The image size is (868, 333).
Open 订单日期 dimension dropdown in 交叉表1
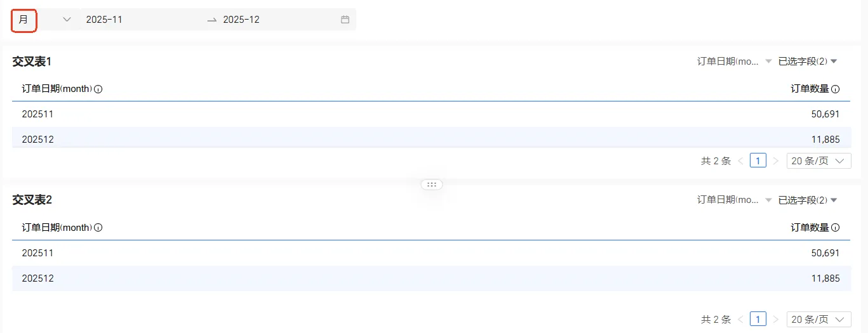(x=735, y=62)
